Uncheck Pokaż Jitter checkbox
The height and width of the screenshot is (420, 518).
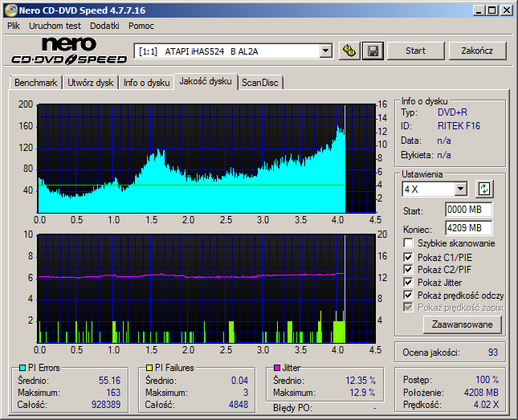pyautogui.click(x=408, y=282)
